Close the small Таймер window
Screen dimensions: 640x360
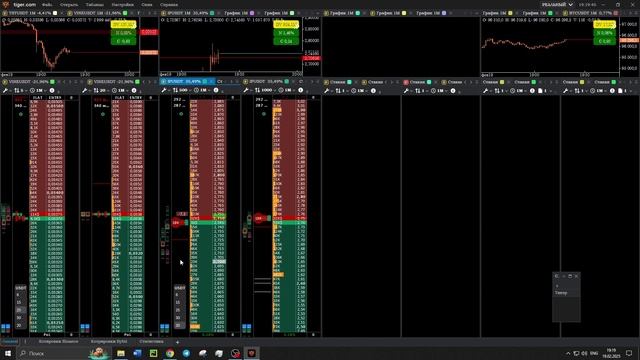pyautogui.click(x=576, y=276)
